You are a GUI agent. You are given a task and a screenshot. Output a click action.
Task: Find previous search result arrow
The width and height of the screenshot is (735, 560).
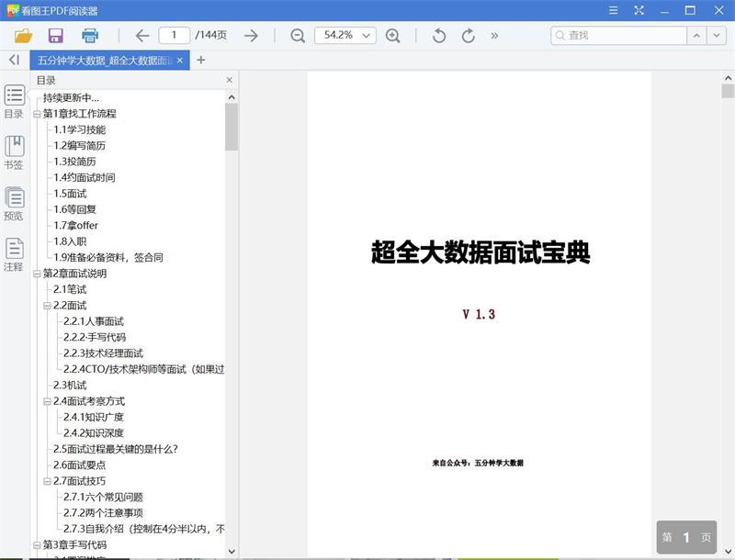click(696, 36)
